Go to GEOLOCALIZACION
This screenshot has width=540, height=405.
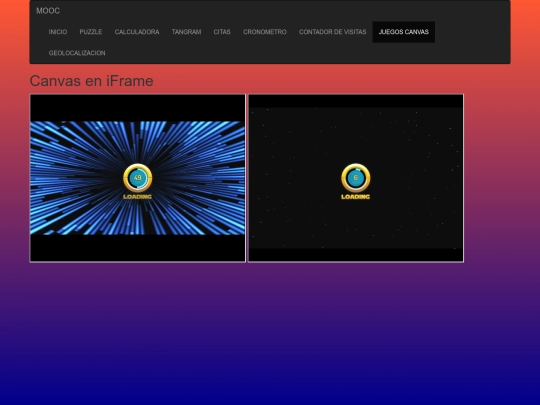click(77, 53)
